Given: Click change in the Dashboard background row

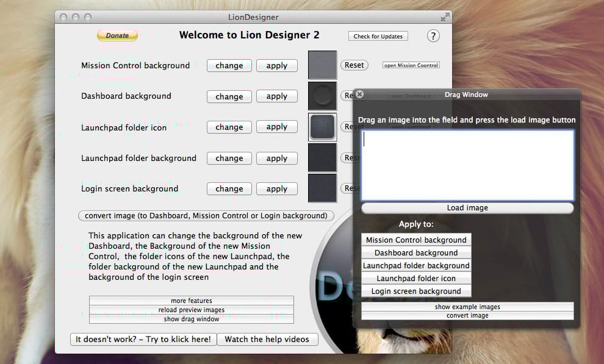Looking at the screenshot, I should point(229,96).
